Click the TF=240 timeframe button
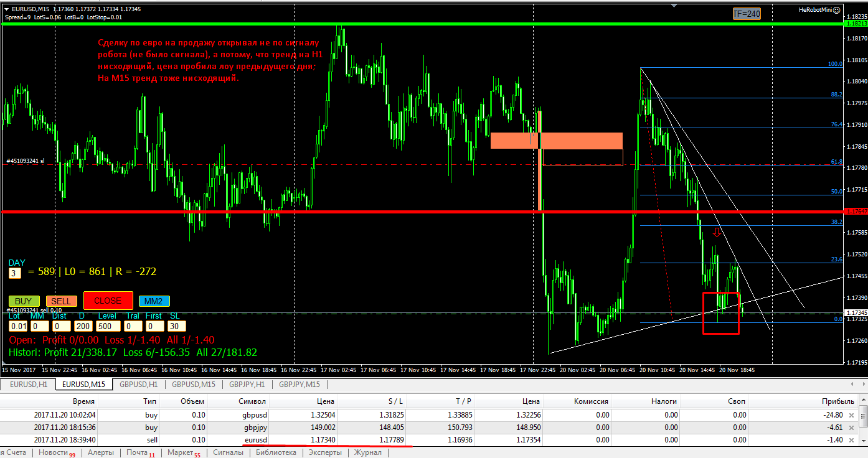 (747, 14)
